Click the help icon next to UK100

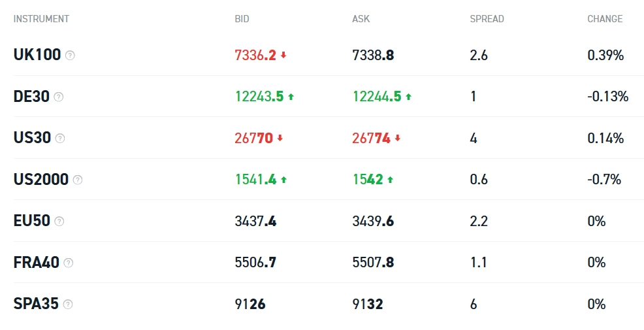pos(71,56)
